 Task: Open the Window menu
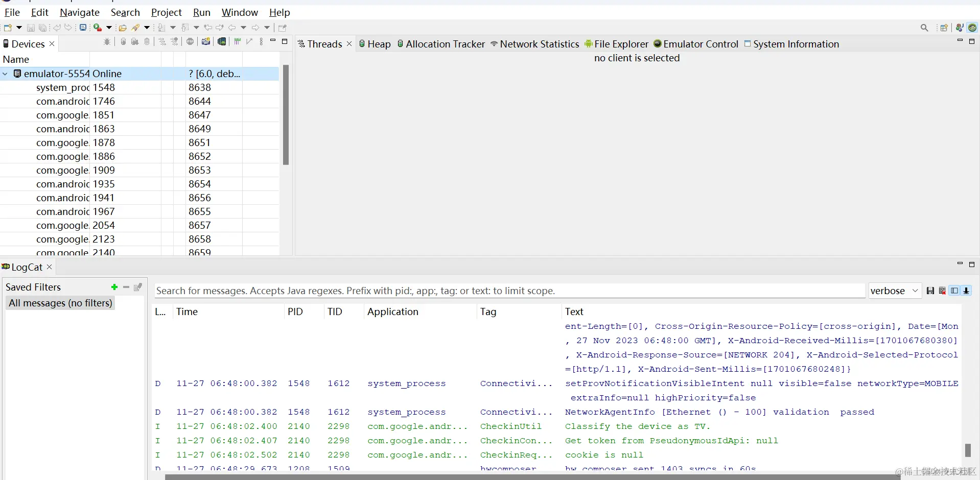[x=240, y=12]
